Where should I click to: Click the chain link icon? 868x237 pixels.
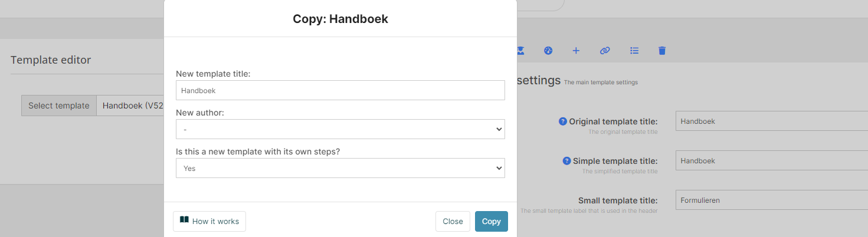coord(604,51)
